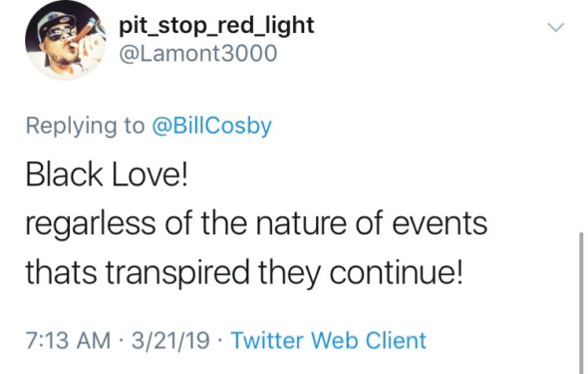
Task: Click the word "transpired" in tweet
Action: point(177,273)
